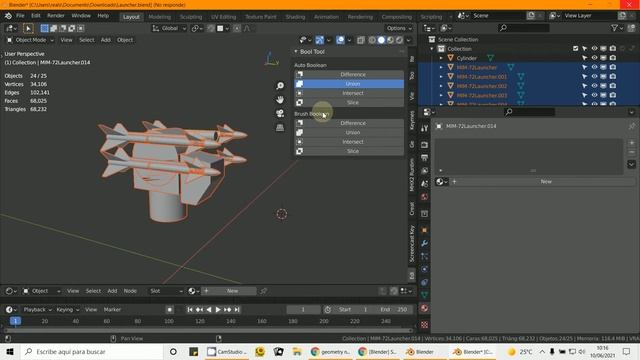Click New material button in properties
This screenshot has width=640, height=360.
(546, 182)
